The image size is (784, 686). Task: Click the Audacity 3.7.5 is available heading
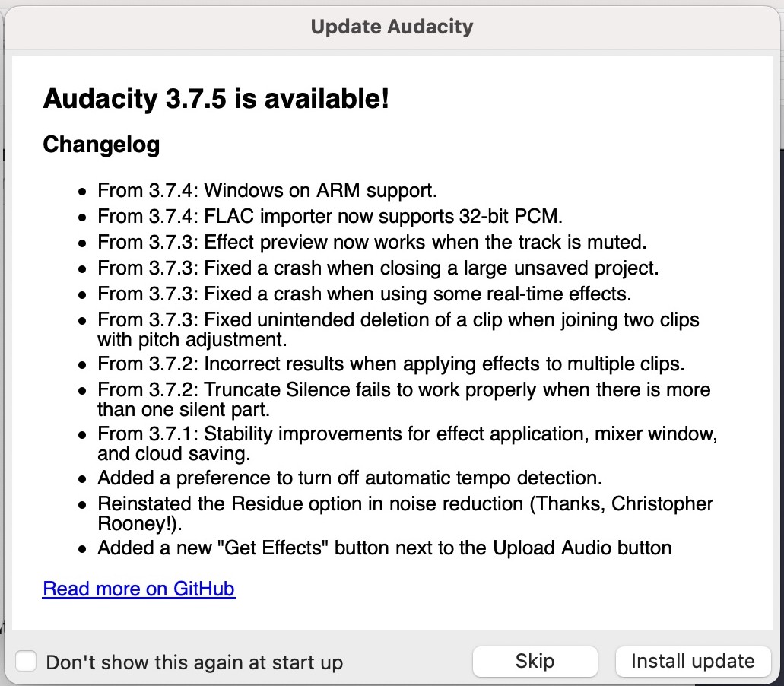pos(216,99)
